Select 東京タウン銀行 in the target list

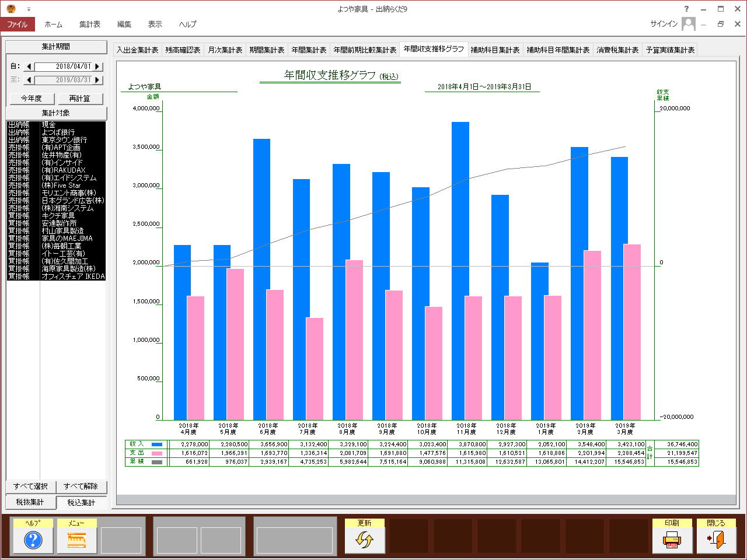coord(56,140)
